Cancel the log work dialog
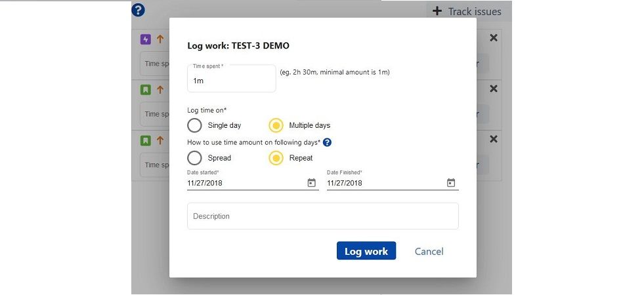This screenshot has width=644, height=295. click(429, 251)
